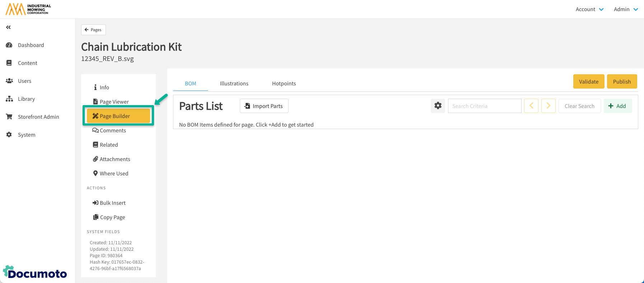
Task: Switch to the Hotpoints tab
Action: pyautogui.click(x=284, y=84)
